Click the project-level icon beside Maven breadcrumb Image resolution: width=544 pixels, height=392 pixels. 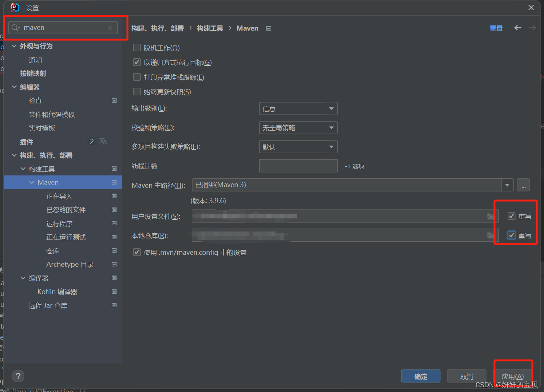268,28
